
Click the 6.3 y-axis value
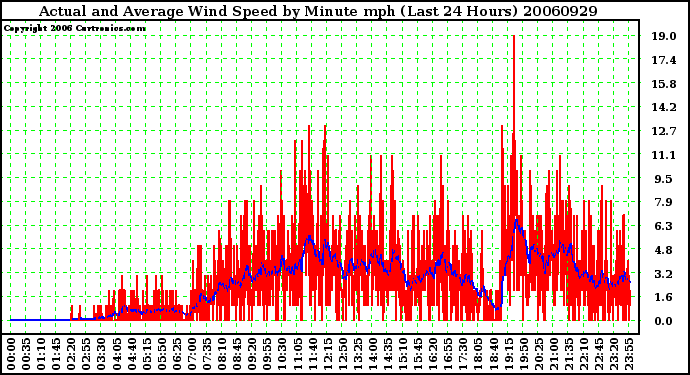click(664, 226)
